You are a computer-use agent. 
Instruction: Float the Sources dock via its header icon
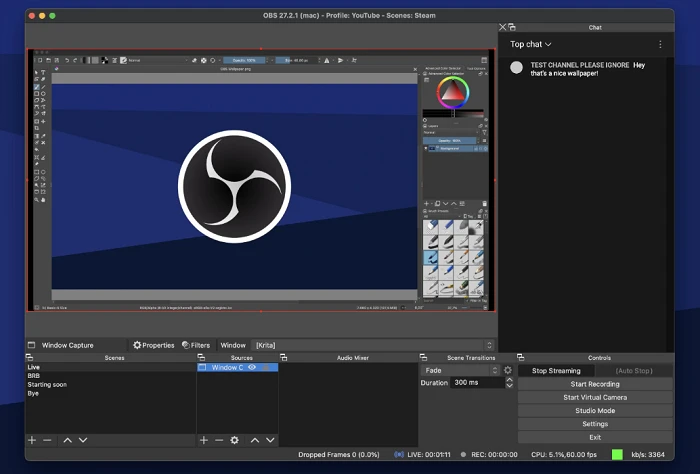[201, 358]
